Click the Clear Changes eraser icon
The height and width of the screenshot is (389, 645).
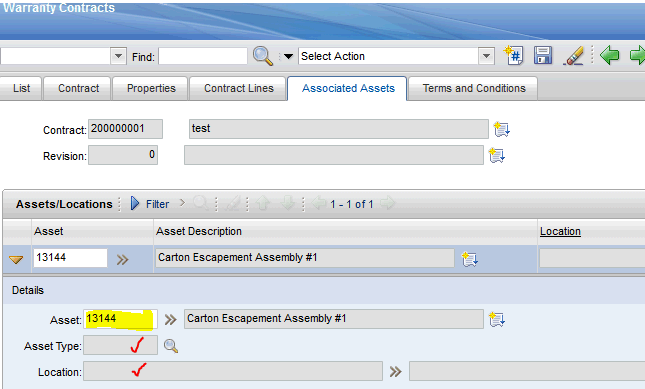point(573,56)
